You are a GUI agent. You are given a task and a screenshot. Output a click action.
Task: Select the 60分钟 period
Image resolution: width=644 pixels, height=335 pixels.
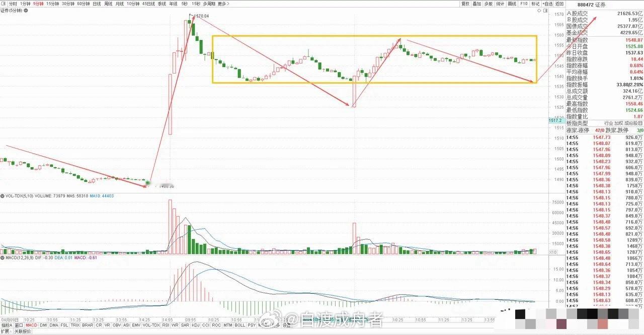point(84,4)
